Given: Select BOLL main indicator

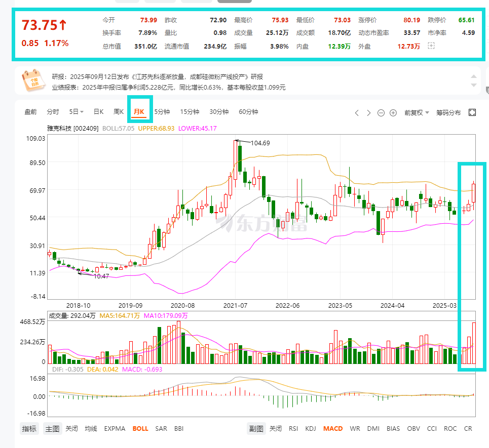Looking at the screenshot, I should click(140, 429).
